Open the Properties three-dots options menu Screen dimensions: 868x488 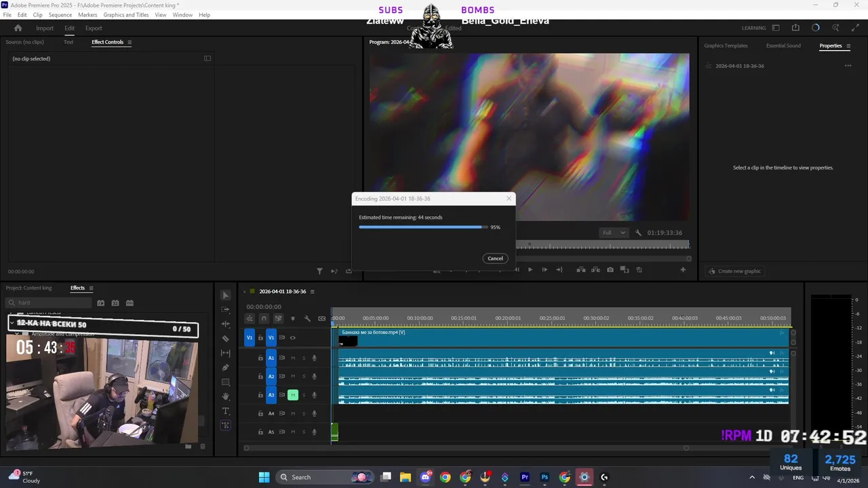pyautogui.click(x=848, y=66)
